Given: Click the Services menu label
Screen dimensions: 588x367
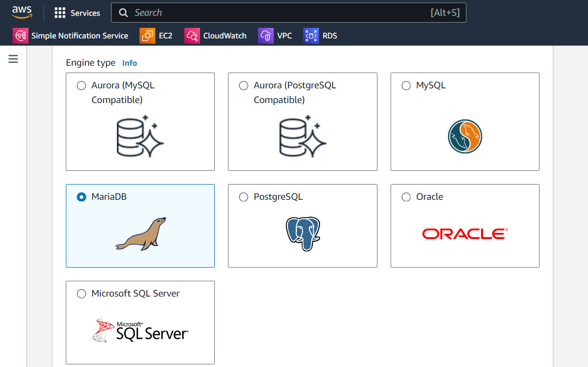Looking at the screenshot, I should (85, 13).
